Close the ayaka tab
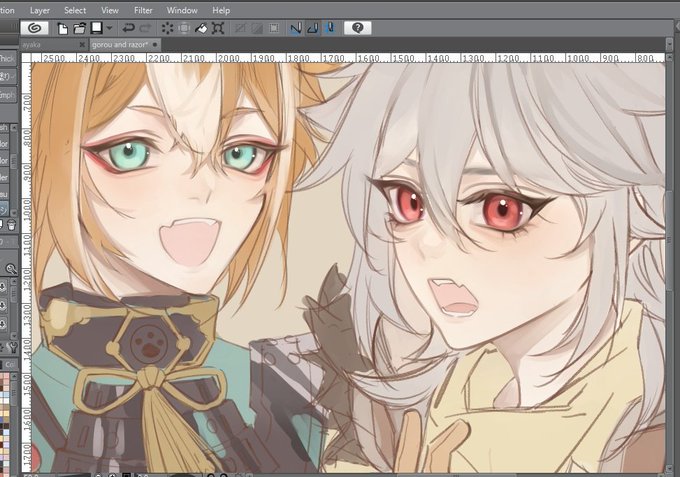 pyautogui.click(x=82, y=45)
